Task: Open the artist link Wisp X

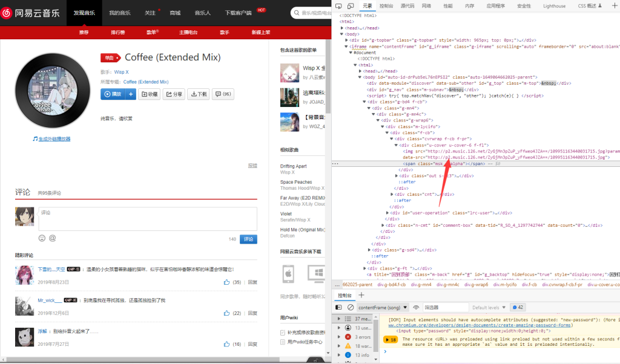Action: 121,72
